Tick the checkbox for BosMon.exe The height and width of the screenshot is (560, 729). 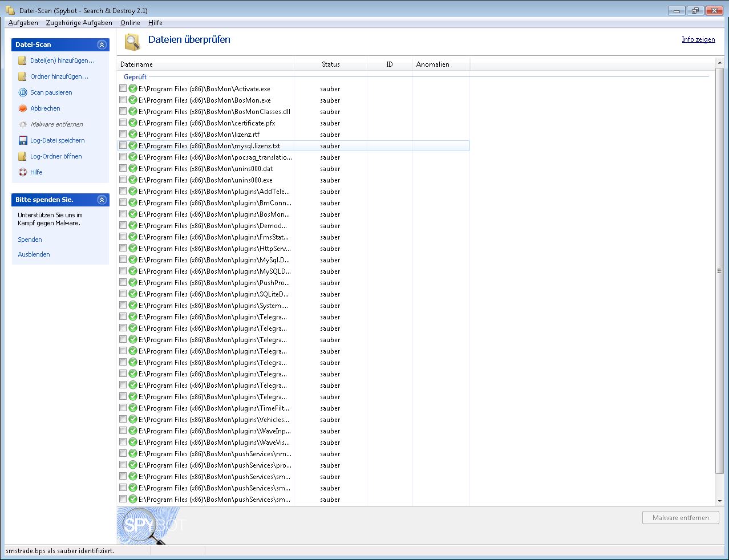click(123, 100)
